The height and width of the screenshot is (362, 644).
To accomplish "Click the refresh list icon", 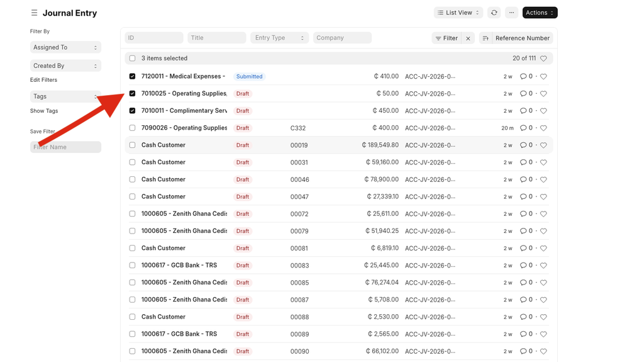I will (494, 13).
